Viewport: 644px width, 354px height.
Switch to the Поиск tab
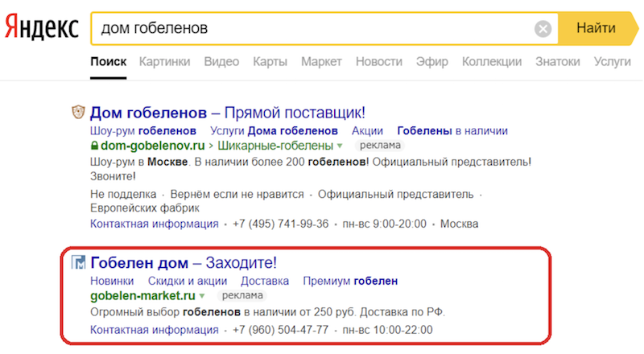point(109,62)
